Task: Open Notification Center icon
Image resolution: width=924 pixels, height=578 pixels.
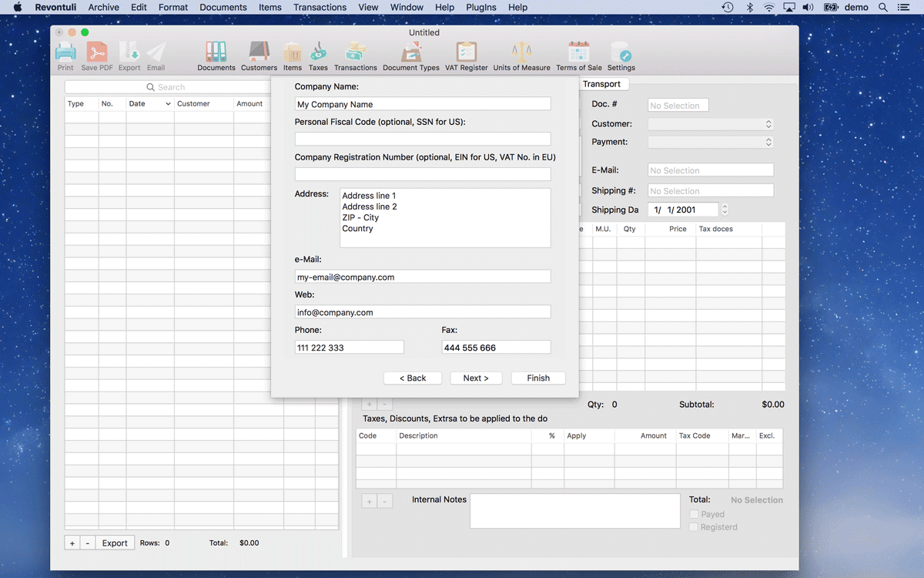Action: coord(904,7)
